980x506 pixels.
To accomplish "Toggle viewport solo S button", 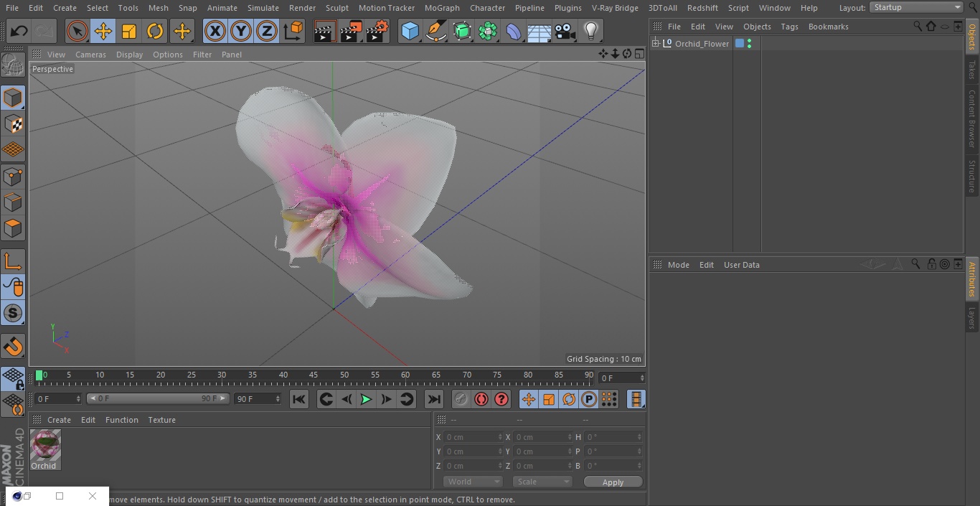I will [x=13, y=313].
